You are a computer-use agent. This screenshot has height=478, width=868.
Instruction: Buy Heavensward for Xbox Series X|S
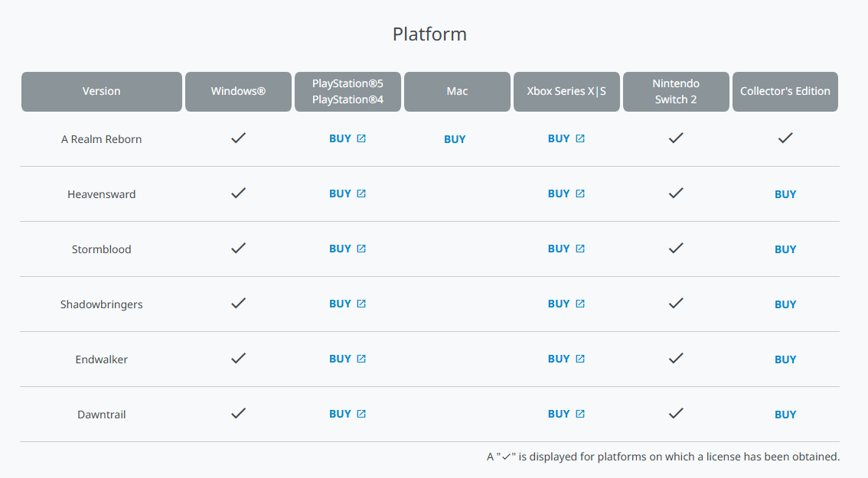[x=566, y=193]
